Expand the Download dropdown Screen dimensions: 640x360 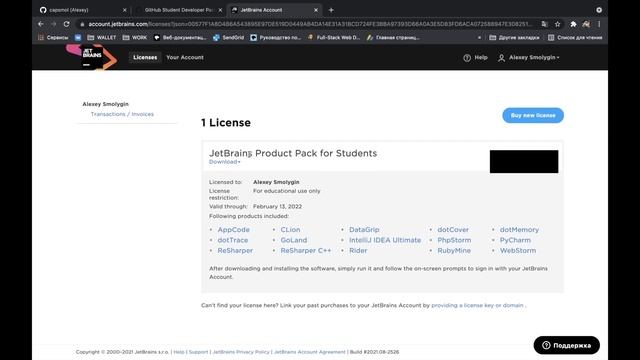(224, 162)
